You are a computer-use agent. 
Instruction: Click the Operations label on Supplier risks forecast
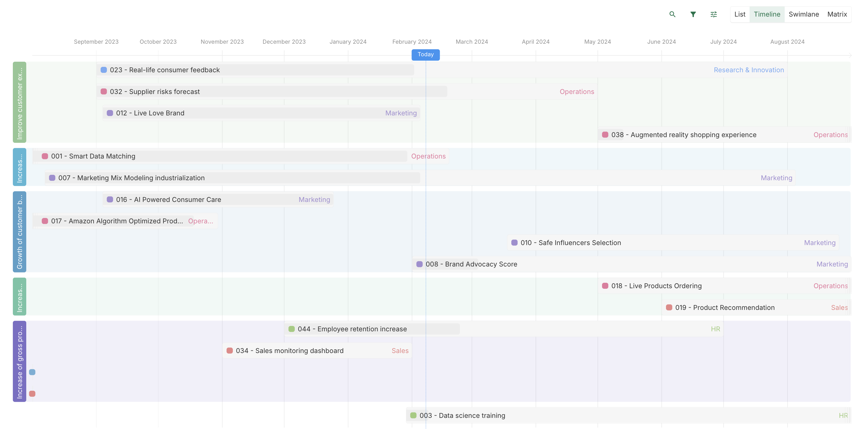[577, 91]
